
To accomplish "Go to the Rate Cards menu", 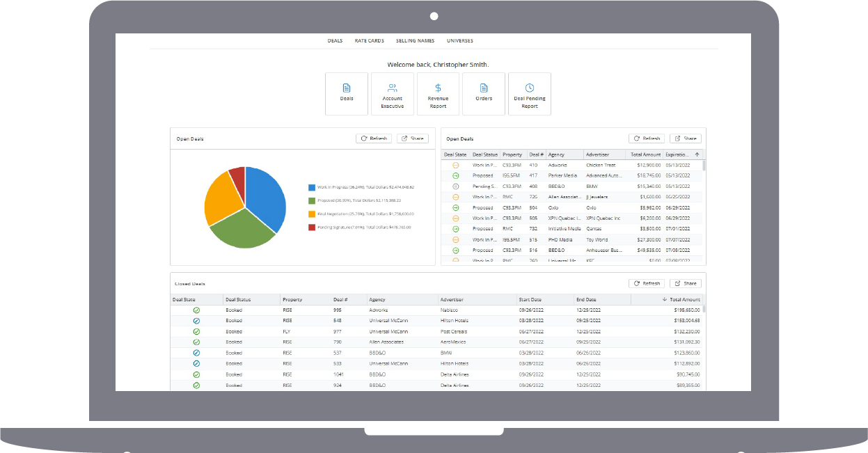I will click(369, 41).
